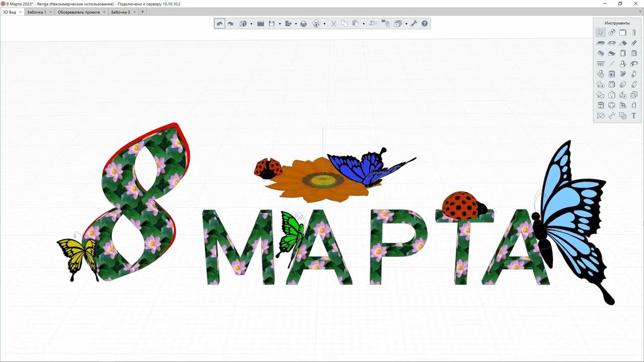
Task: Click the Undo arrow in the toolbar
Action: [x=219, y=24]
